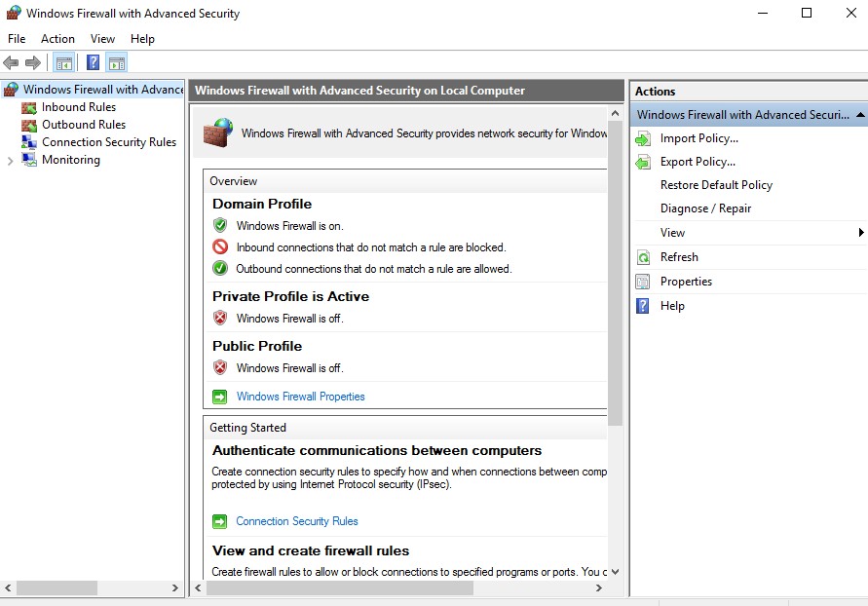Click the tree pane scroll right arrow
The width and height of the screenshot is (868, 606).
click(x=175, y=588)
